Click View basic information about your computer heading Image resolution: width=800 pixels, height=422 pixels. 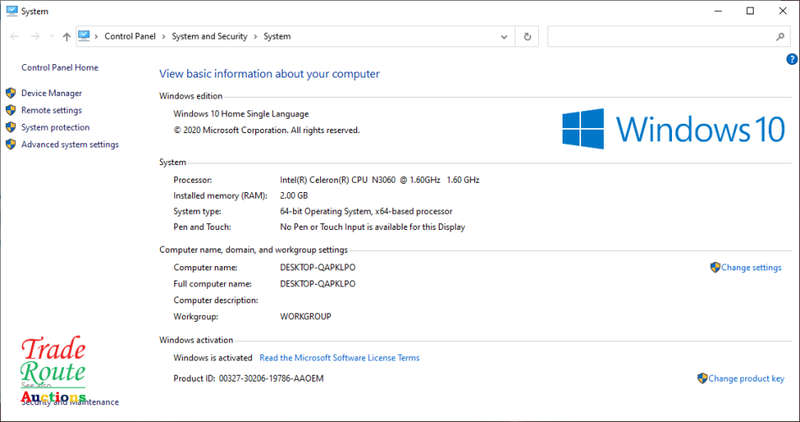click(269, 74)
